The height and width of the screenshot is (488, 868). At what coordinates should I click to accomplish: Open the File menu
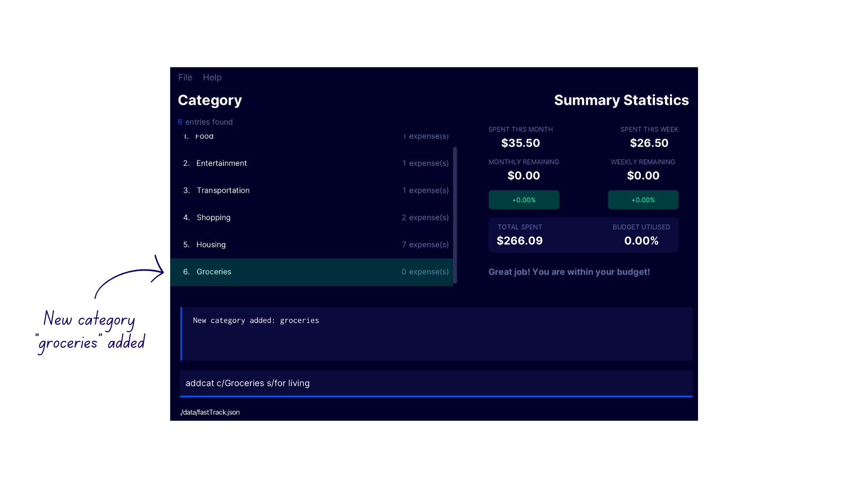tap(185, 77)
